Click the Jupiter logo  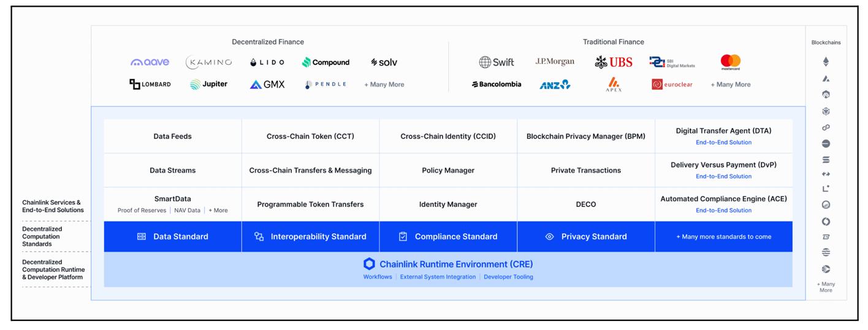coord(208,84)
